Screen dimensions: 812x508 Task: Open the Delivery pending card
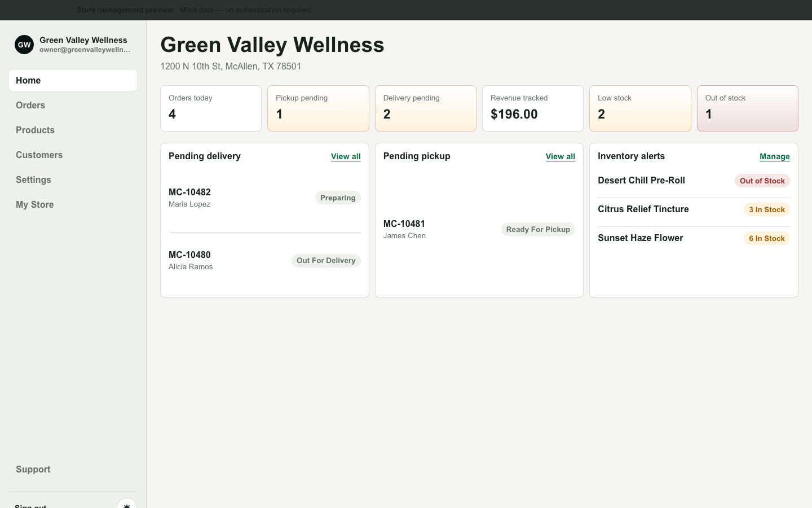click(x=426, y=108)
